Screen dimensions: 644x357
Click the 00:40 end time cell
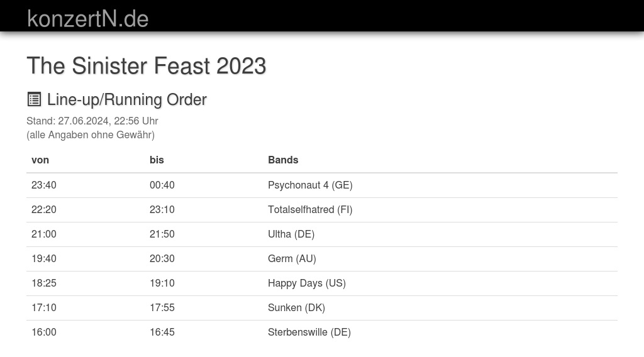pyautogui.click(x=162, y=185)
